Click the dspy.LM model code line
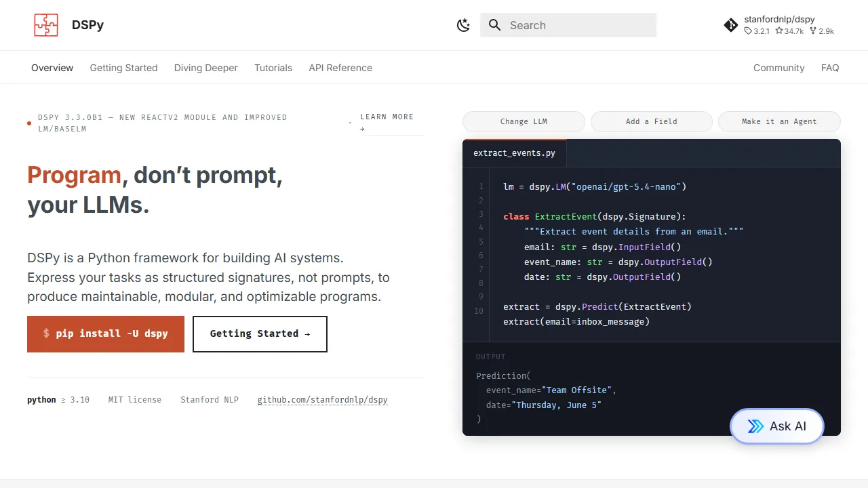 tap(595, 186)
